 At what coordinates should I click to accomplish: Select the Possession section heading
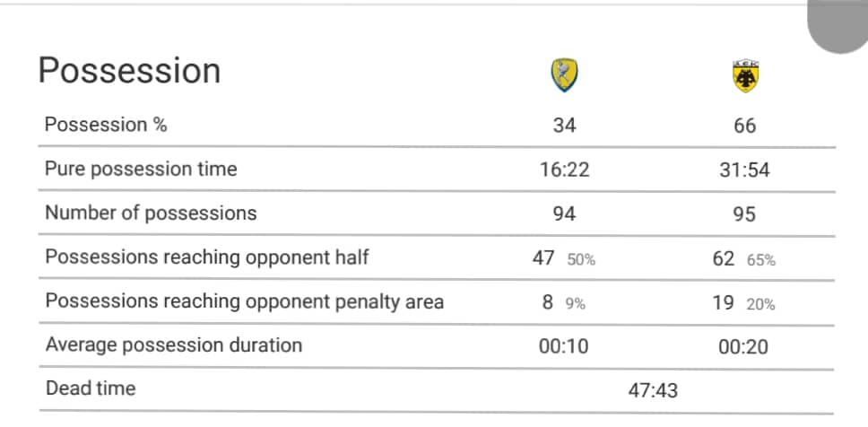click(129, 71)
